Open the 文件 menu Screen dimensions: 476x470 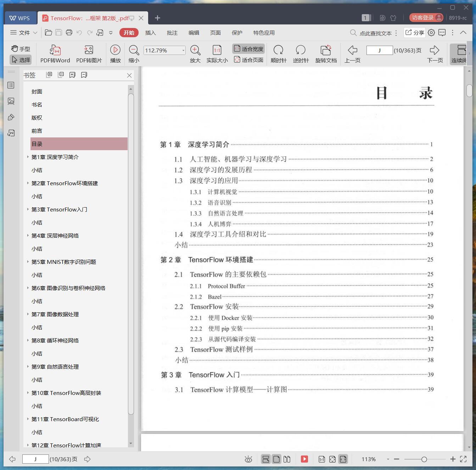20,33
